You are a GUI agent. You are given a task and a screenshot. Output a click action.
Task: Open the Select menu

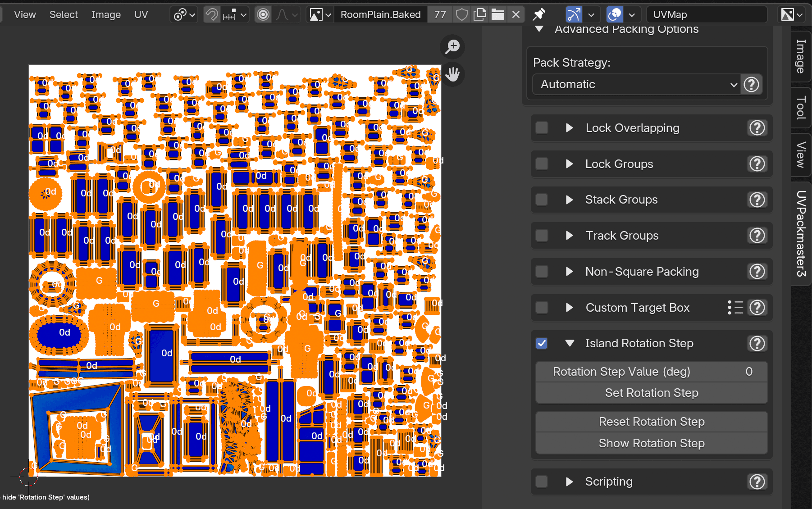pos(64,14)
